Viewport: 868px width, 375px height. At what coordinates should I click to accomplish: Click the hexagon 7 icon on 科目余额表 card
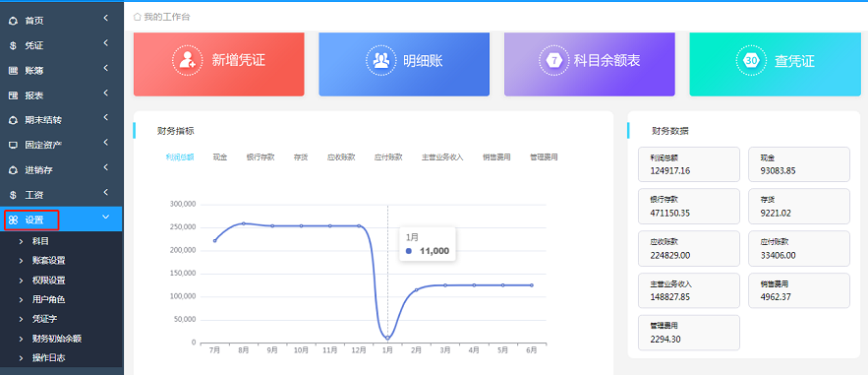554,60
